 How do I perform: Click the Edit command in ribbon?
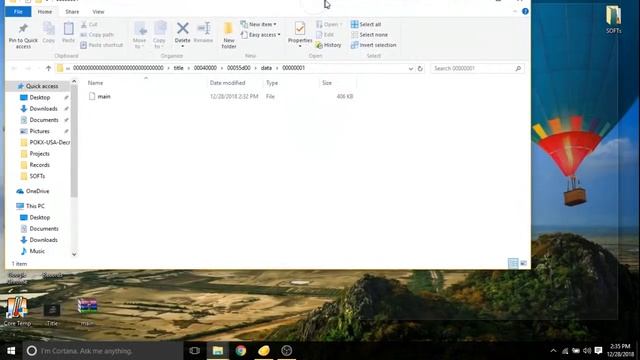325,35
